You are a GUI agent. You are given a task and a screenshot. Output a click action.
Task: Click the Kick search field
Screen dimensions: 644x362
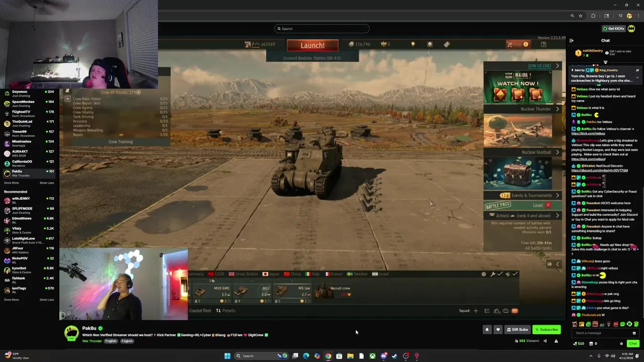click(x=322, y=29)
